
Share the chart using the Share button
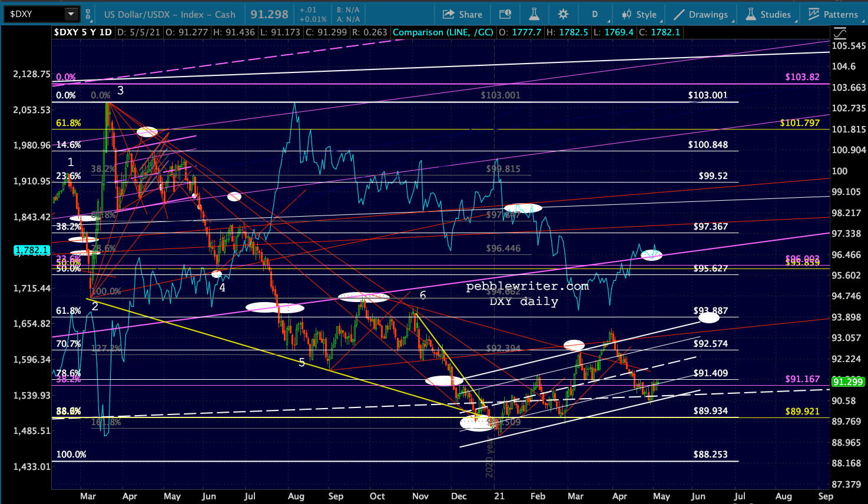[463, 14]
